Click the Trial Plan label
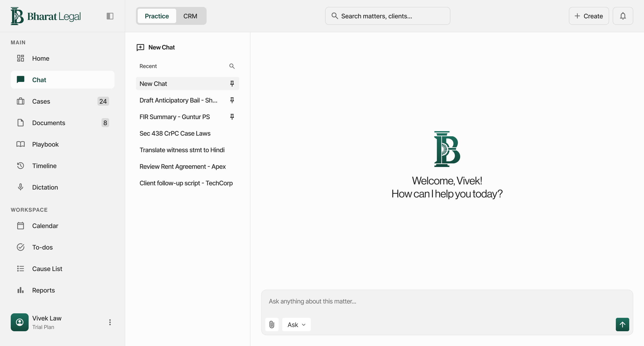Screen dimensions: 644x346 click(x=43, y=327)
